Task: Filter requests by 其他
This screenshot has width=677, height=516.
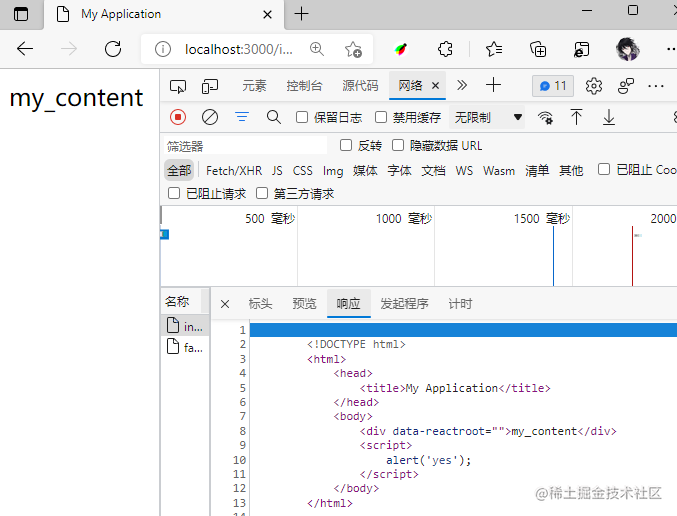Action: tap(571, 171)
